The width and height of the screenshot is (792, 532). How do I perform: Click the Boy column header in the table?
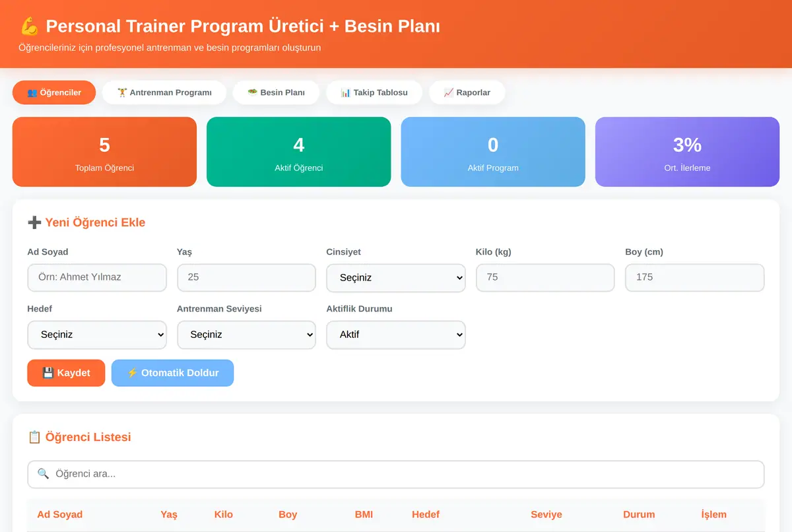288,514
